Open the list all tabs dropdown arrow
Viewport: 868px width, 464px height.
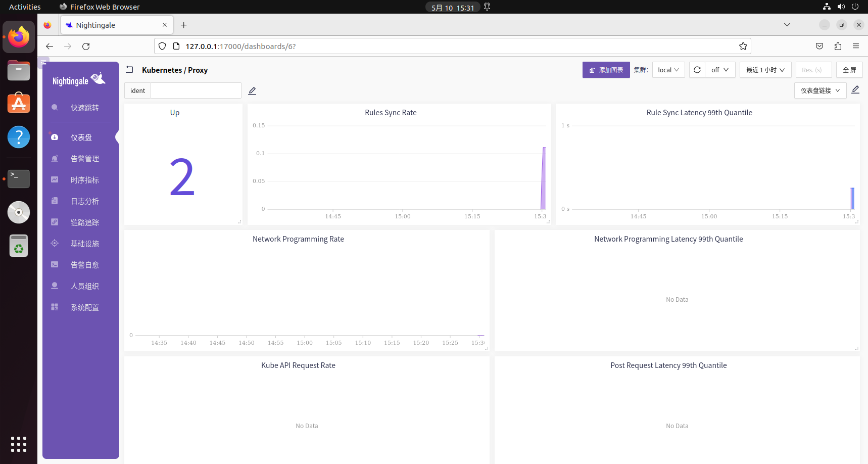click(x=787, y=25)
